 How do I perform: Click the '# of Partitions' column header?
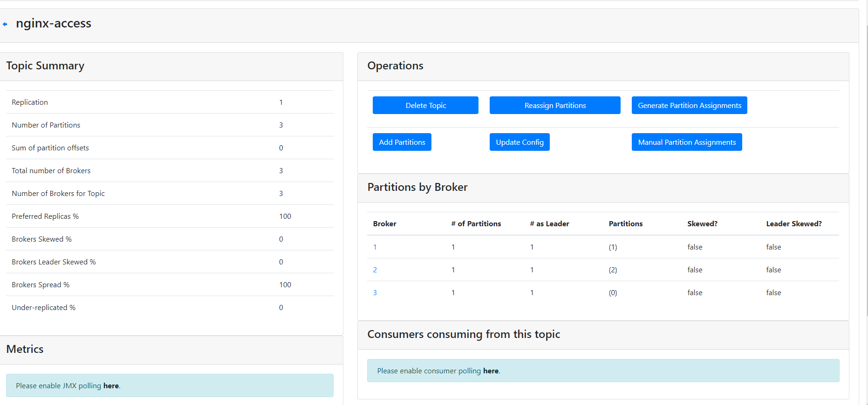point(476,224)
